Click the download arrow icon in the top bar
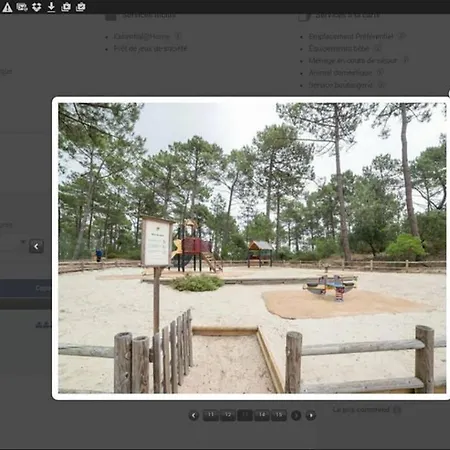450x450 pixels. pyautogui.click(x=51, y=7)
